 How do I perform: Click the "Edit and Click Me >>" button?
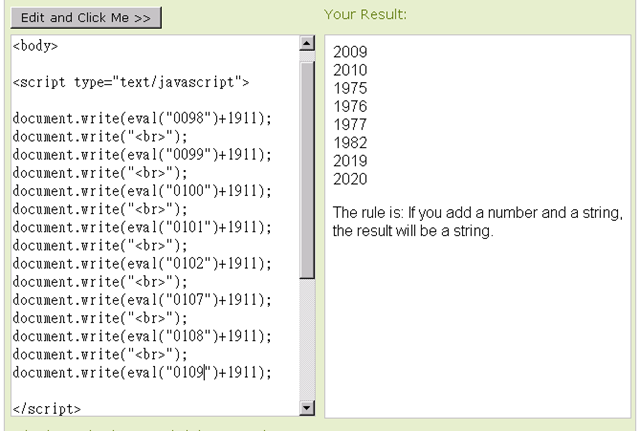coord(87,19)
